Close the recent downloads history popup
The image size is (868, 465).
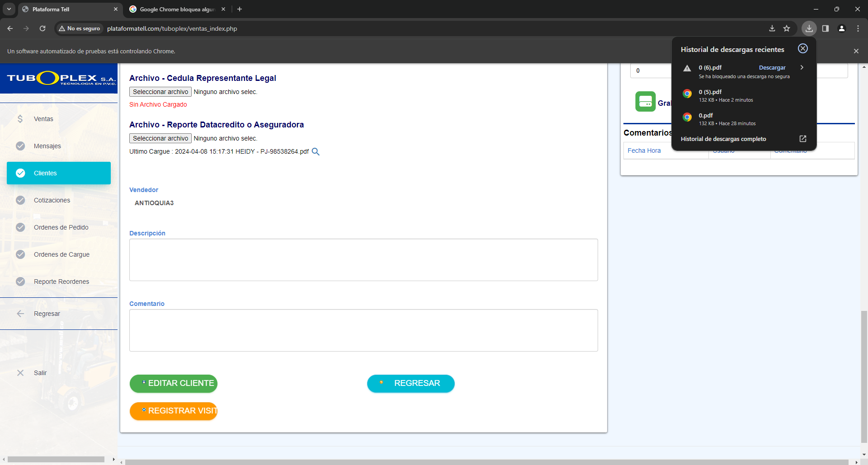pyautogui.click(x=802, y=49)
